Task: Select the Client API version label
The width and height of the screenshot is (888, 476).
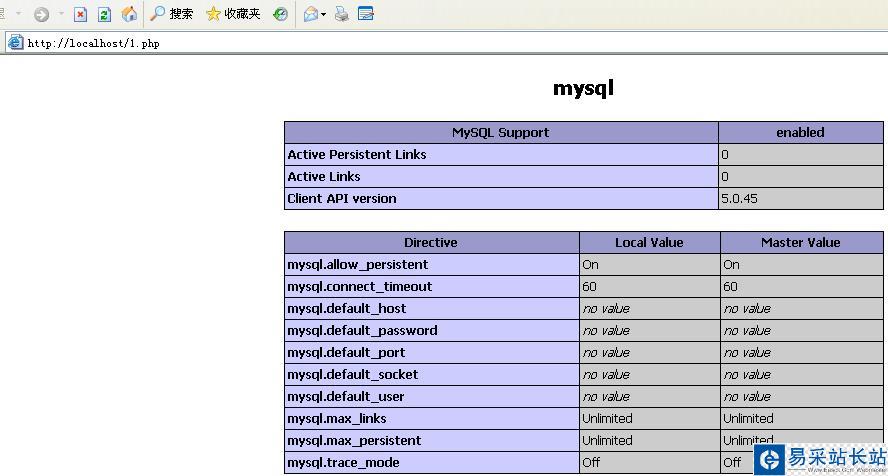Action: (341, 199)
